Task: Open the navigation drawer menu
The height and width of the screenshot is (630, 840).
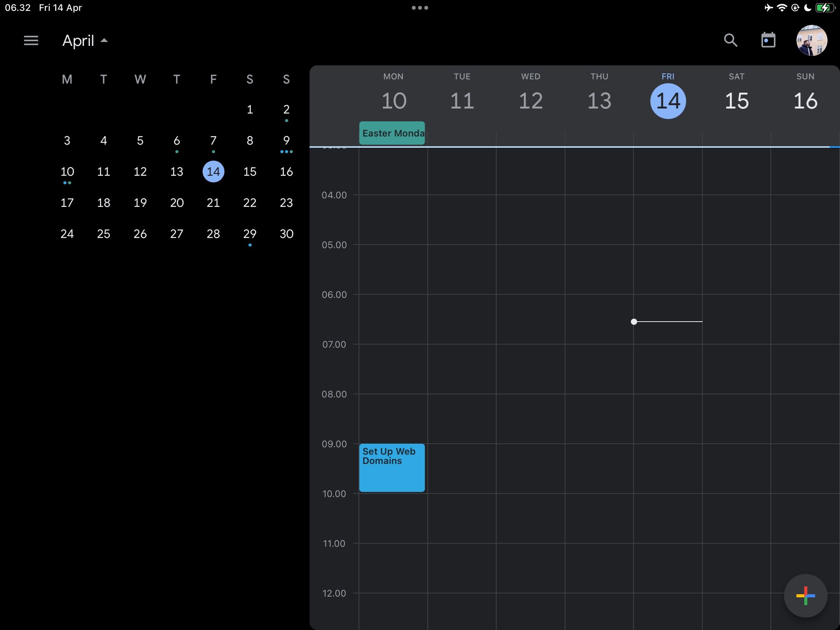Action: (x=31, y=40)
